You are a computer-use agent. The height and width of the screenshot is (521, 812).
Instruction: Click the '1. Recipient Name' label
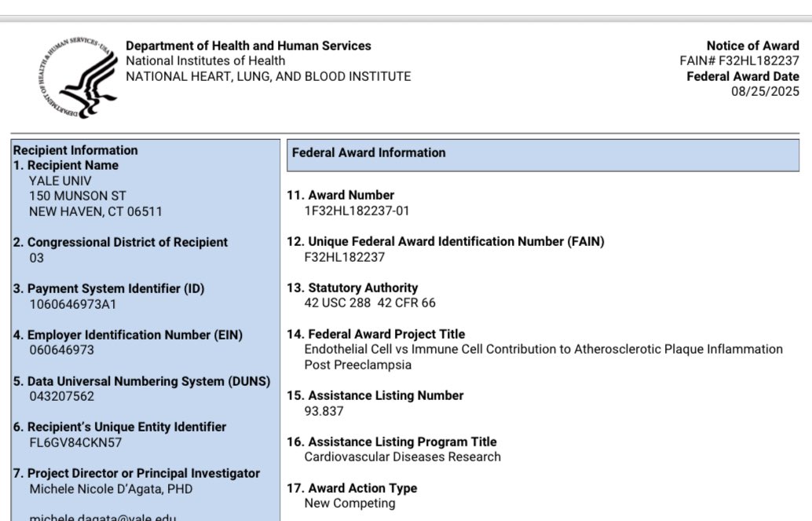pyautogui.click(x=66, y=165)
